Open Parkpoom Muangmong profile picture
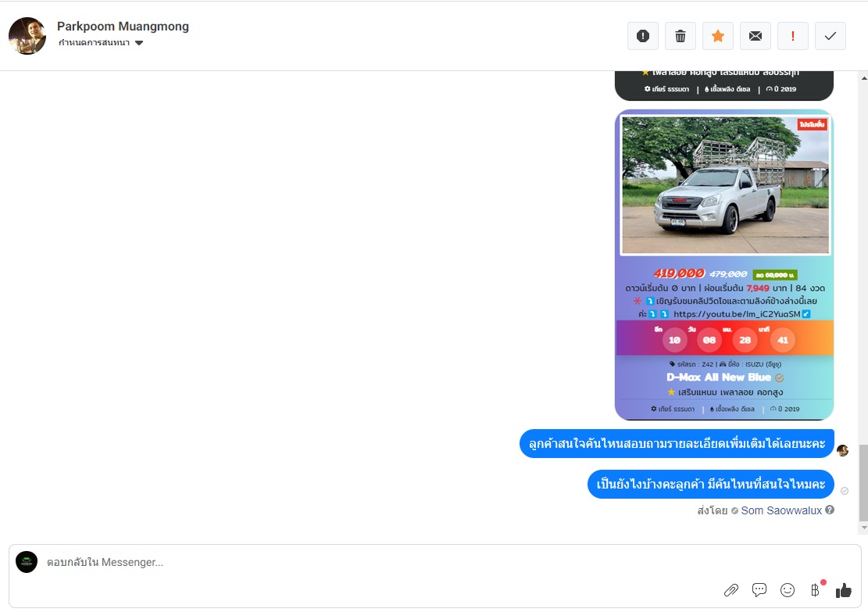 [27, 36]
